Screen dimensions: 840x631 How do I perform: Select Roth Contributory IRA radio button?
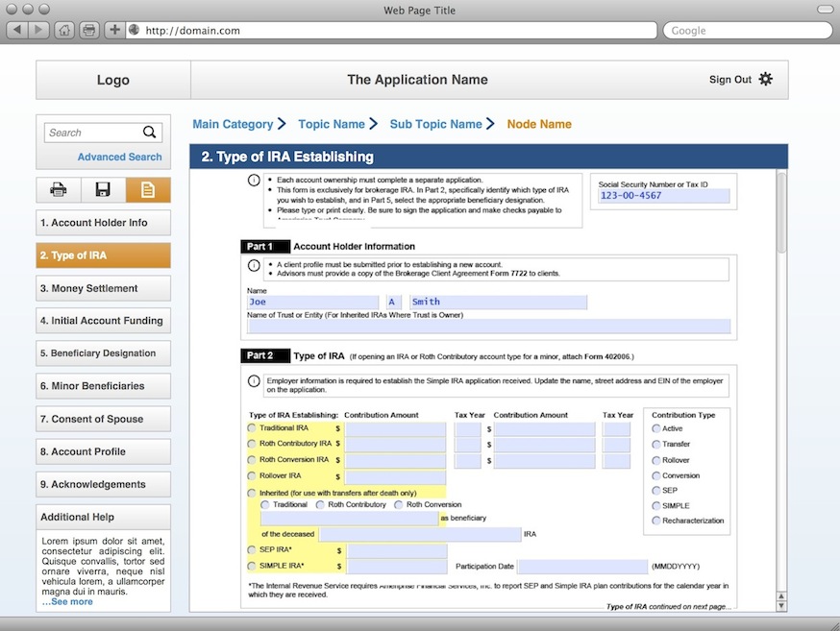pyautogui.click(x=252, y=444)
